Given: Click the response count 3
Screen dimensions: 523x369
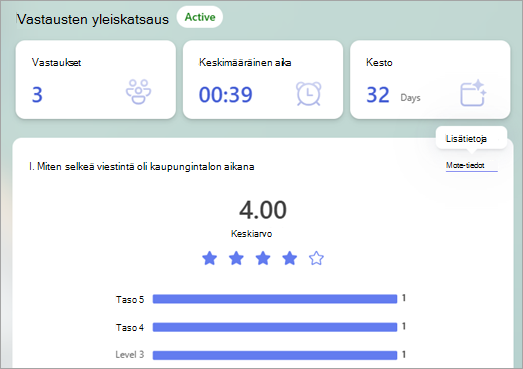Looking at the screenshot, I should [37, 94].
